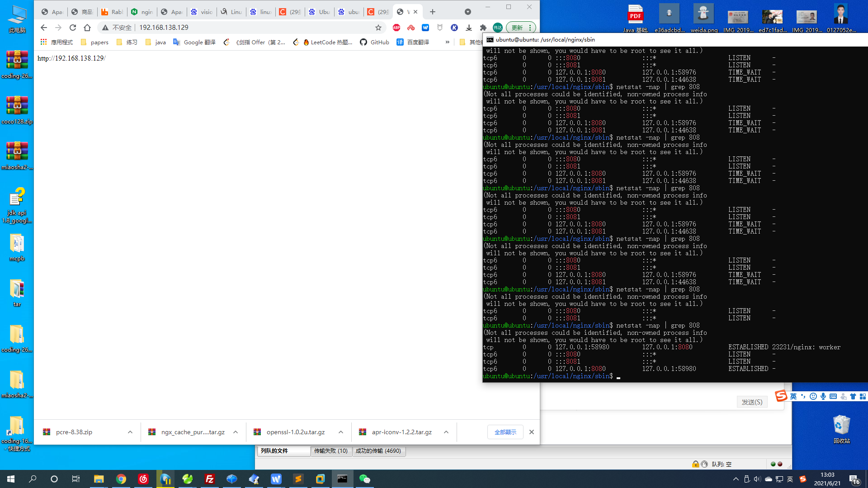Open the GitHub bookmark
The image size is (868, 488).
tap(374, 42)
